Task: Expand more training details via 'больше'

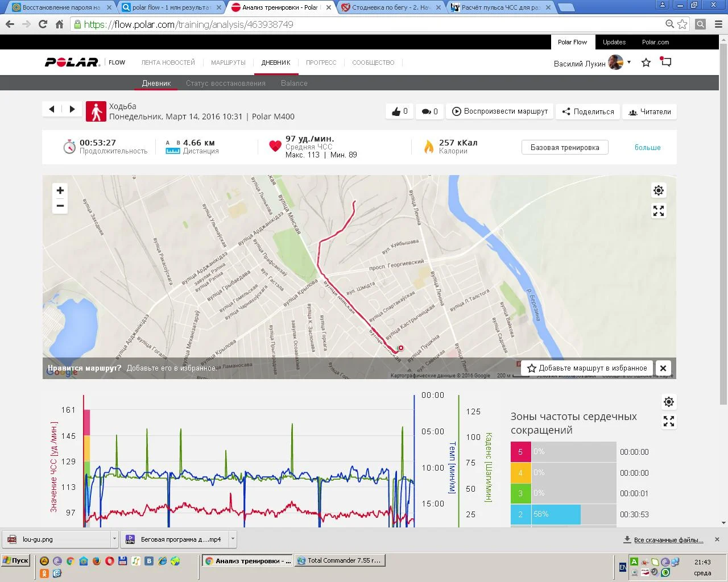Action: [647, 148]
